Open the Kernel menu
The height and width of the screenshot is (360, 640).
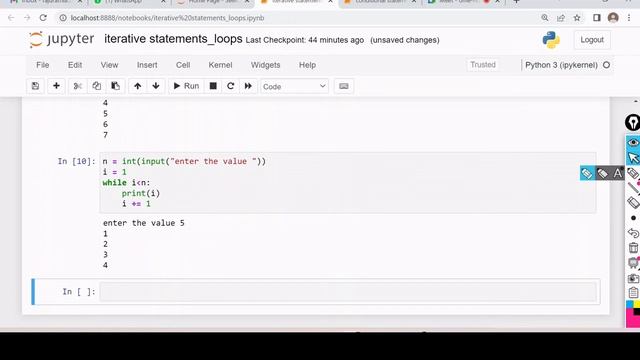coord(220,65)
